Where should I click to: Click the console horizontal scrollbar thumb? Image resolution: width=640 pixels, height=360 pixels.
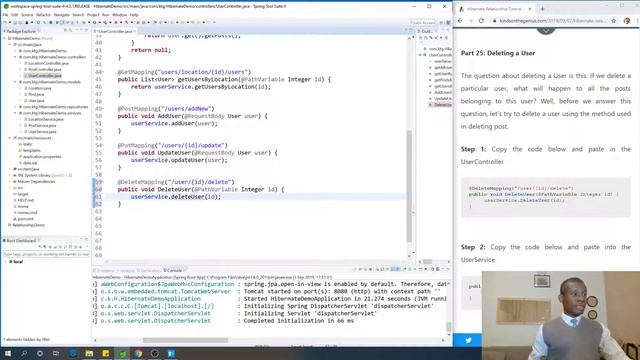tap(185, 340)
